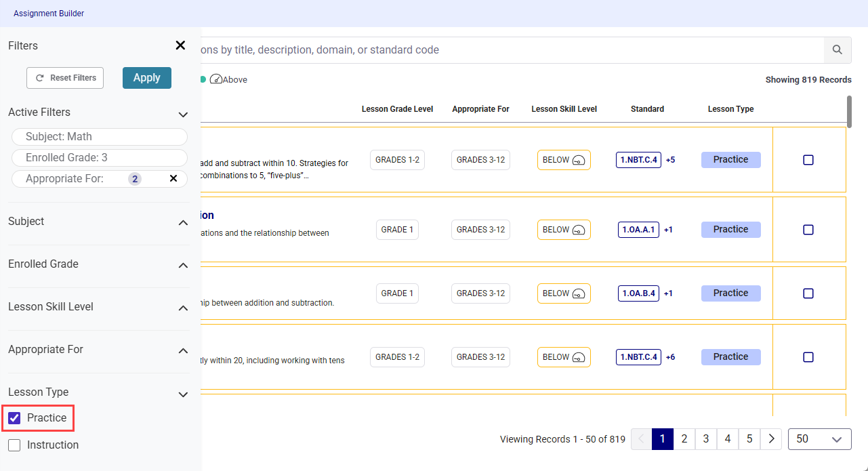Select page 1 in pagination
868x471 pixels.
(663, 439)
